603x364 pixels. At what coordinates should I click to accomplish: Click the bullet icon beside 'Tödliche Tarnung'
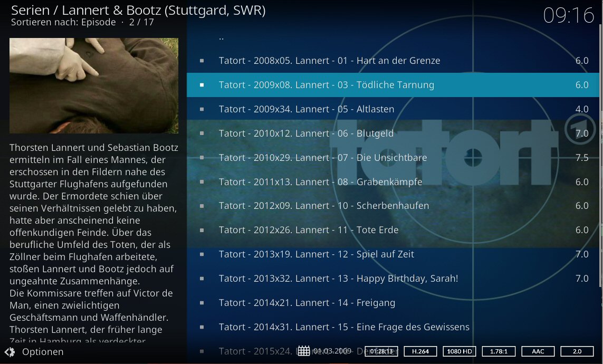202,84
